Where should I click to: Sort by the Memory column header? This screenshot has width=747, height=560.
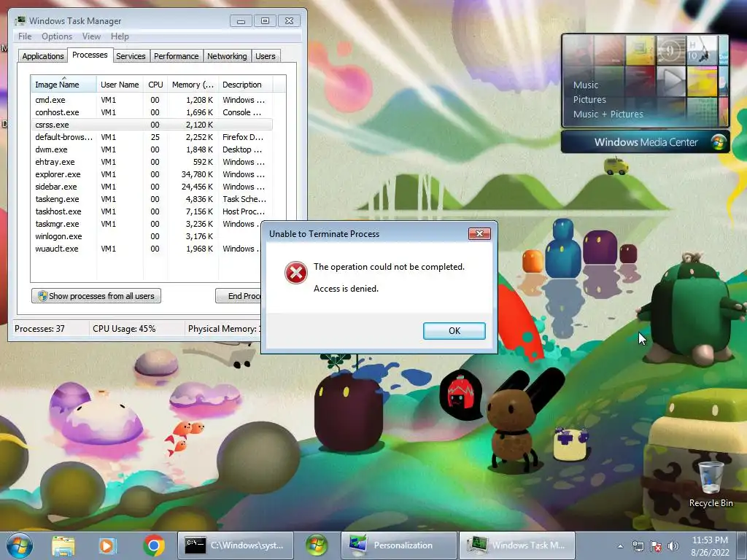(193, 85)
